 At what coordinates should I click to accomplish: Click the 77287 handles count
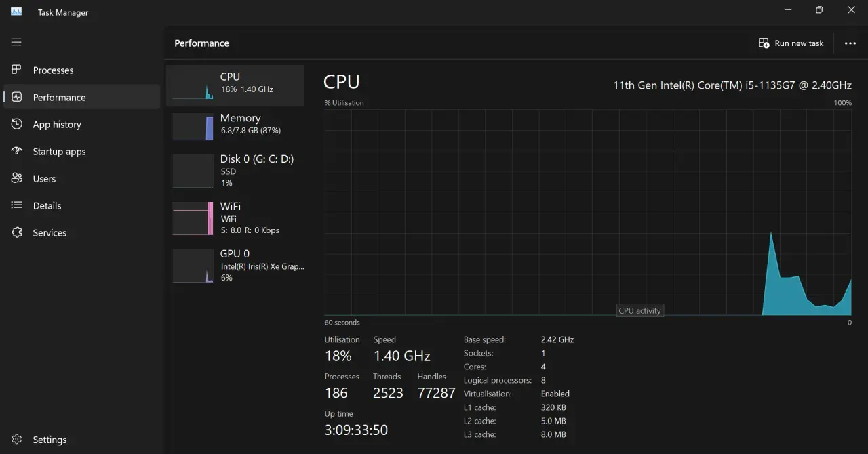point(436,393)
